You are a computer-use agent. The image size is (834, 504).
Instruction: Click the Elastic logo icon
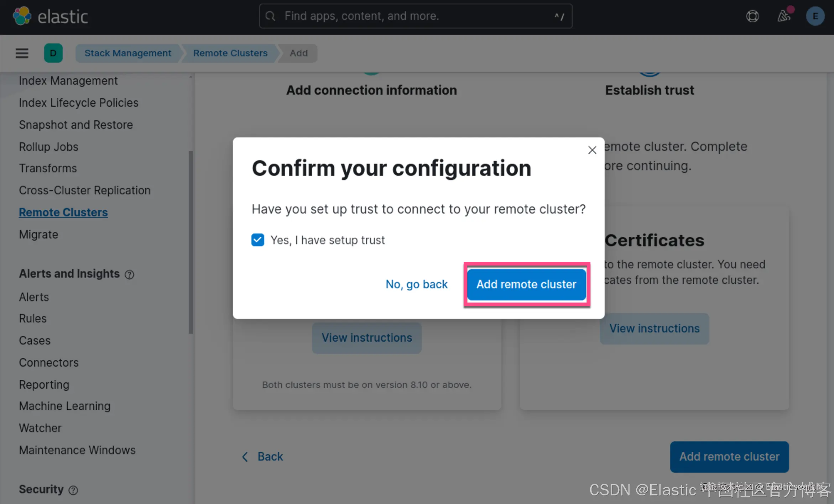click(x=22, y=16)
